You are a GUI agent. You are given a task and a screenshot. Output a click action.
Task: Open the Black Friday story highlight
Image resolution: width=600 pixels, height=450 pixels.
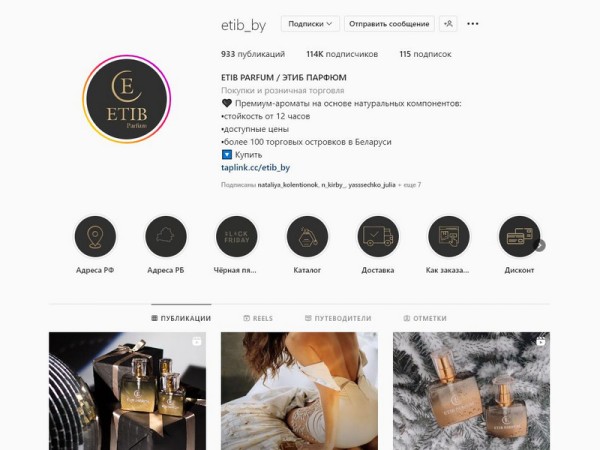[236, 236]
